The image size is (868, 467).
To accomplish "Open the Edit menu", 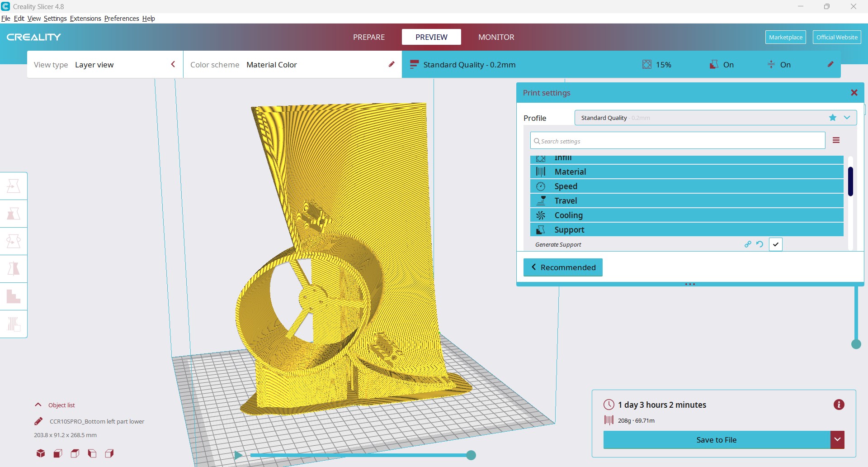I will coord(19,19).
